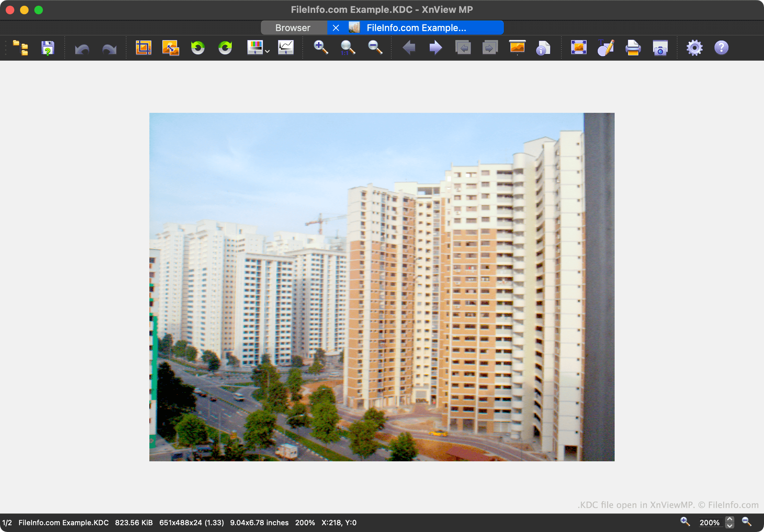Open the folder tree browser icon
Image resolution: width=764 pixels, height=532 pixels.
coord(20,47)
